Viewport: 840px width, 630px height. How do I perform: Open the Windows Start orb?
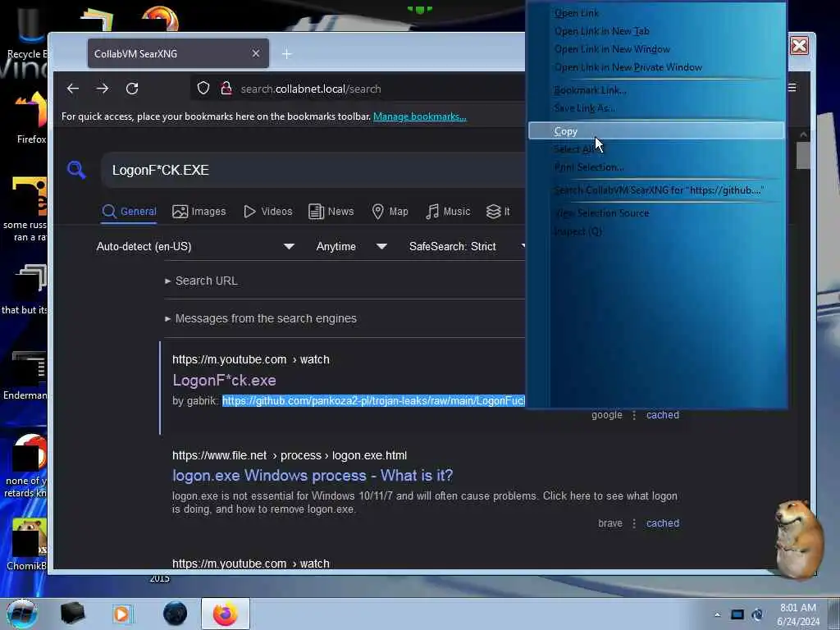[x=21, y=614]
